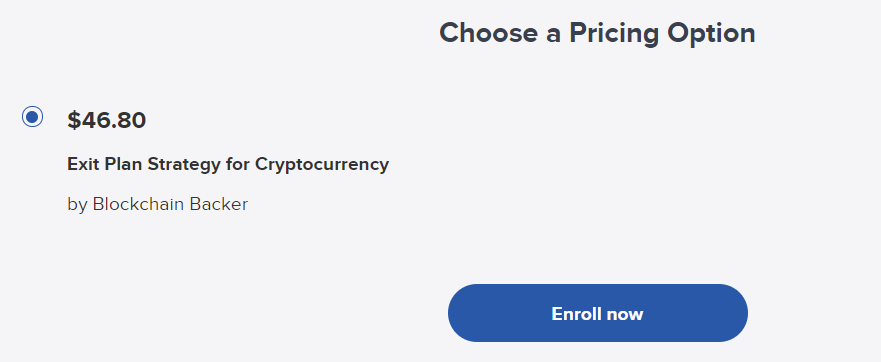Click the bold price amount $46.80
881x362 pixels.
pos(107,120)
